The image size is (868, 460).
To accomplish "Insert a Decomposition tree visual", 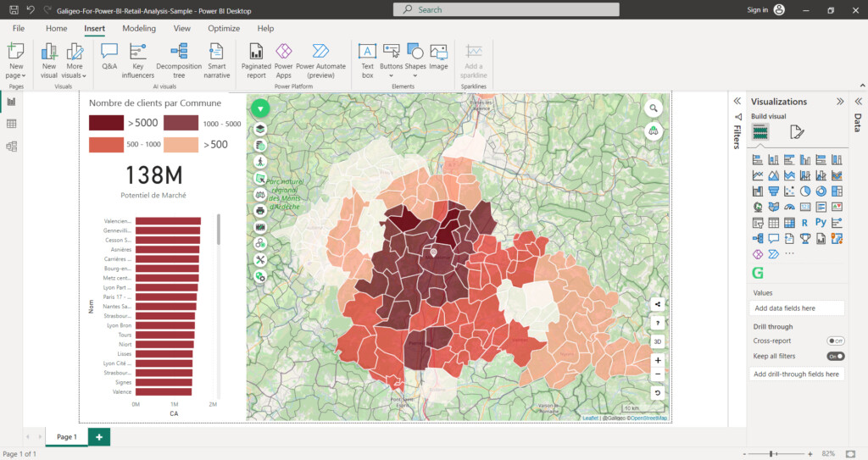I will pyautogui.click(x=179, y=58).
